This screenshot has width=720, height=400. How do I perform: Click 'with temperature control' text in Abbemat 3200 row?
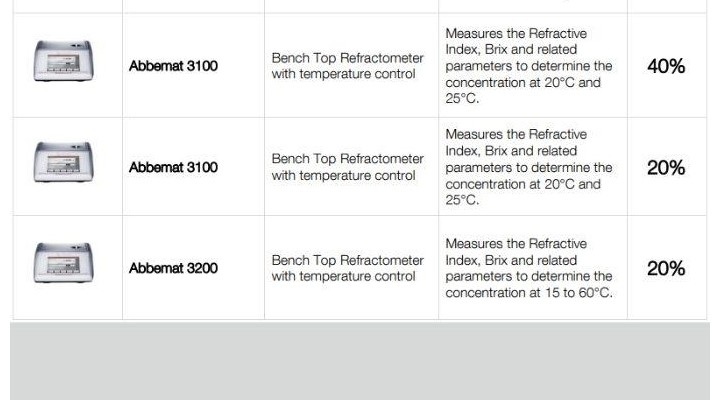click(343, 277)
